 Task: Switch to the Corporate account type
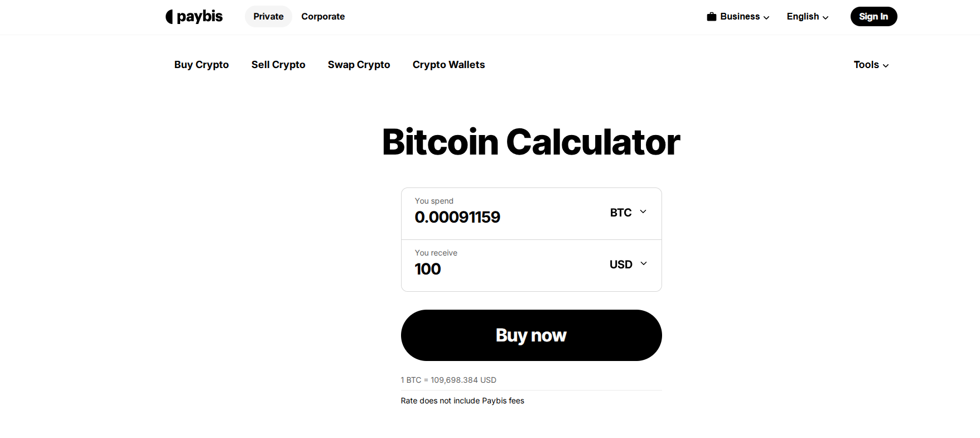(x=322, y=16)
